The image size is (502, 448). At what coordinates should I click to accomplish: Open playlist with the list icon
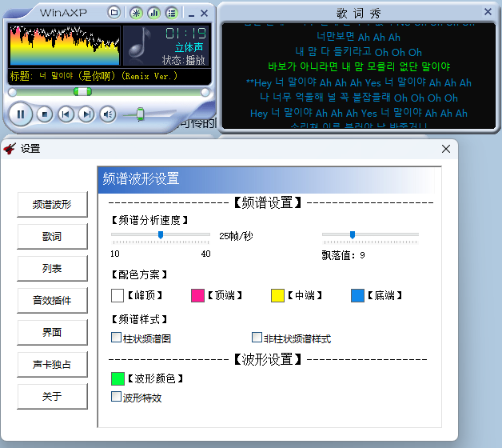tap(172, 13)
